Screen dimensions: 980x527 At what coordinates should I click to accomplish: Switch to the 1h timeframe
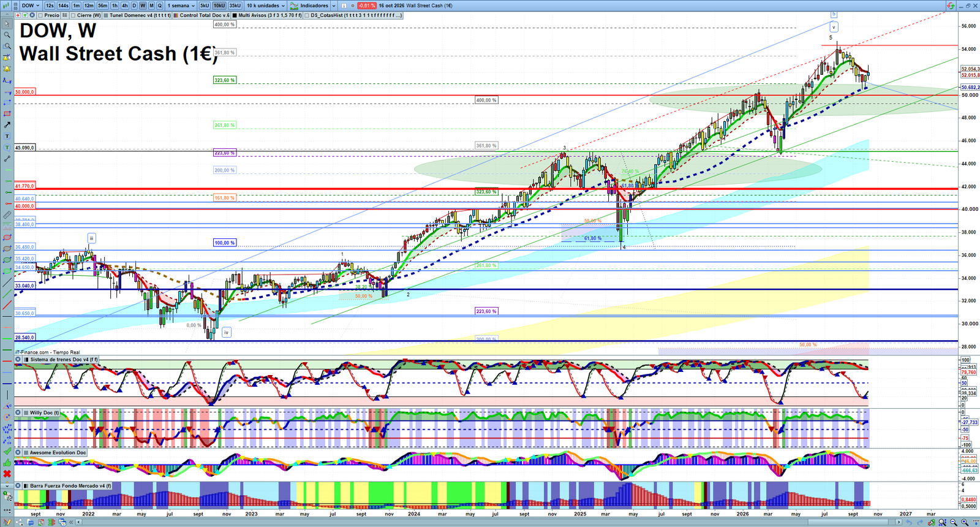[x=115, y=6]
